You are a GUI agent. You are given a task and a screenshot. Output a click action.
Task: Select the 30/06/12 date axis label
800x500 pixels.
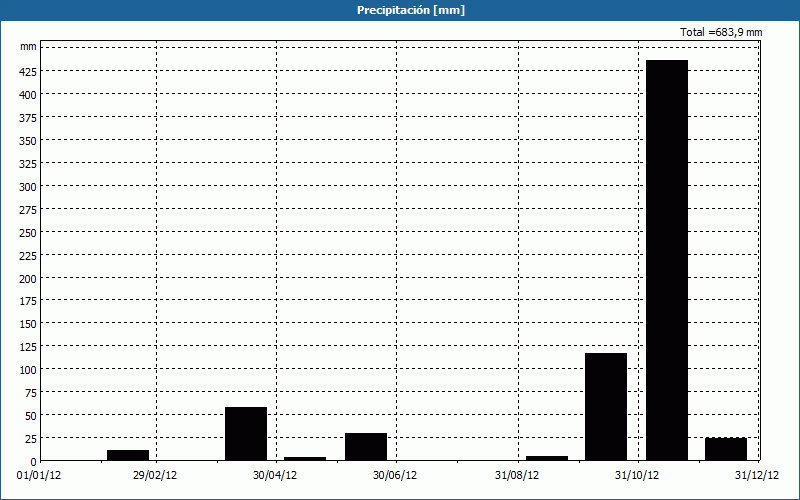click(x=395, y=476)
